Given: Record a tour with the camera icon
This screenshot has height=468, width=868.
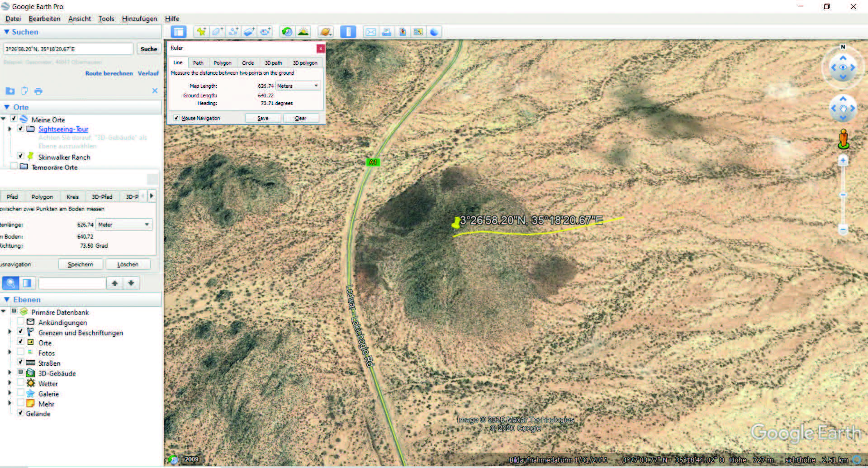Looking at the screenshot, I should tap(265, 32).
